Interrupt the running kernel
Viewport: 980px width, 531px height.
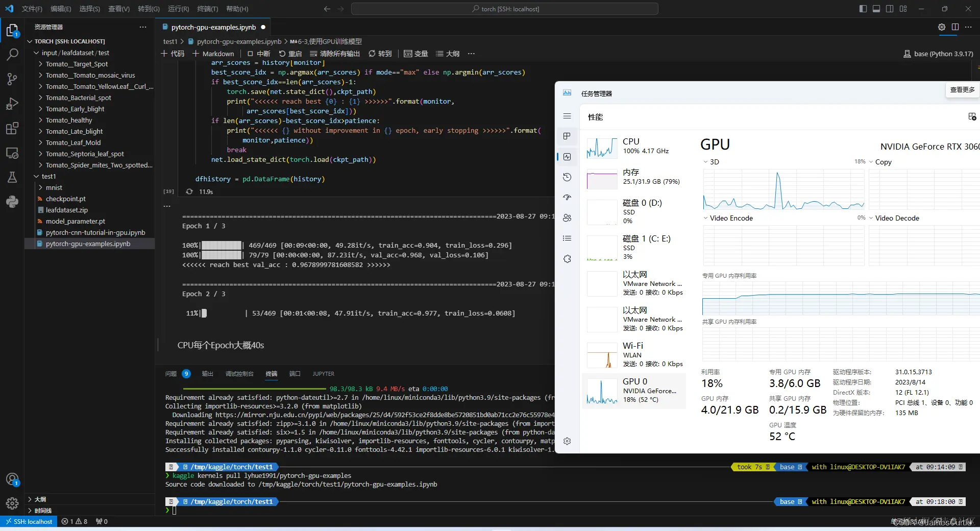[x=259, y=54]
